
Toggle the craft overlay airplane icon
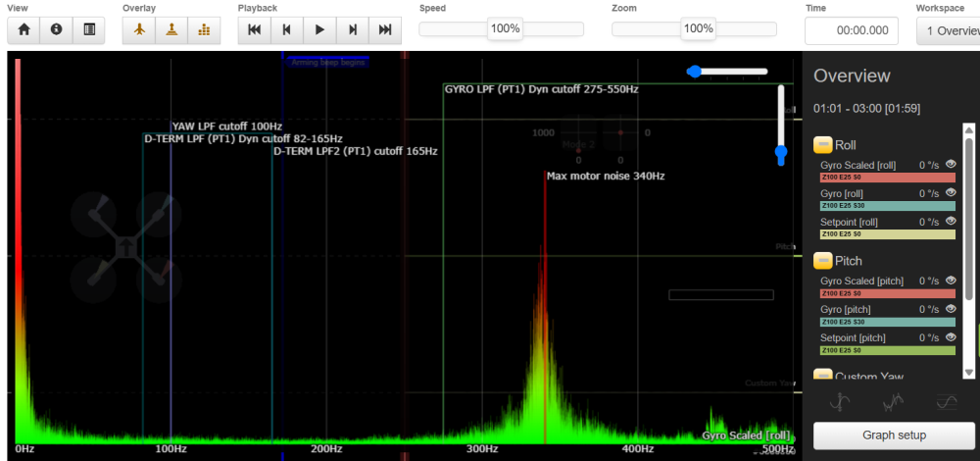(x=139, y=29)
